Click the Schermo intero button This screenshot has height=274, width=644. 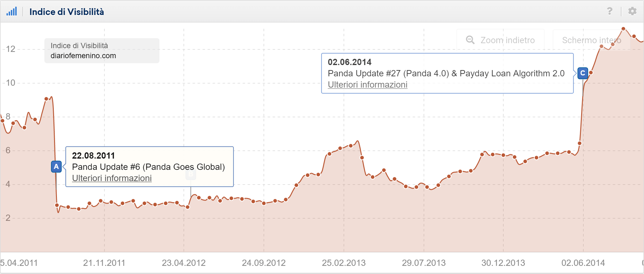pos(591,40)
